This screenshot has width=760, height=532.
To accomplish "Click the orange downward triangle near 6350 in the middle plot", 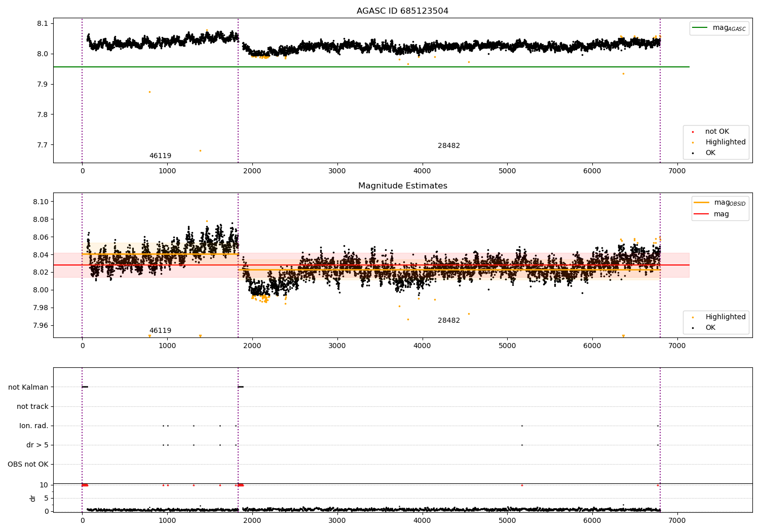I will pos(623,336).
